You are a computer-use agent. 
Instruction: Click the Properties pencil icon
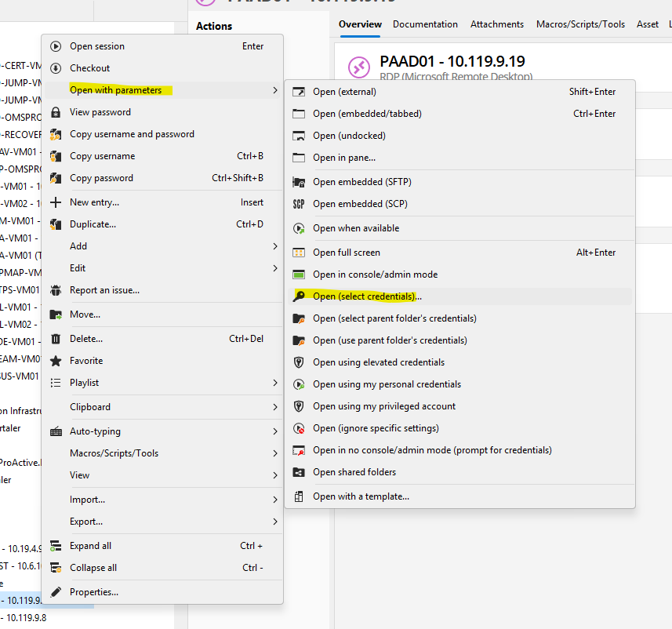[x=56, y=592]
